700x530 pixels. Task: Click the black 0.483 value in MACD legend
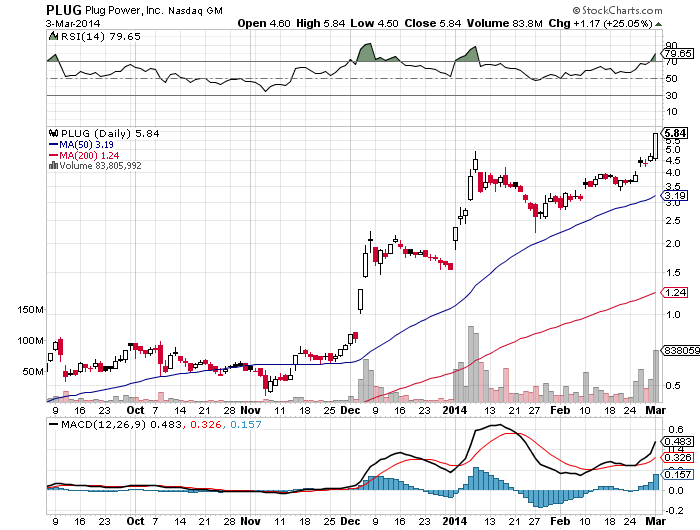(x=166, y=425)
